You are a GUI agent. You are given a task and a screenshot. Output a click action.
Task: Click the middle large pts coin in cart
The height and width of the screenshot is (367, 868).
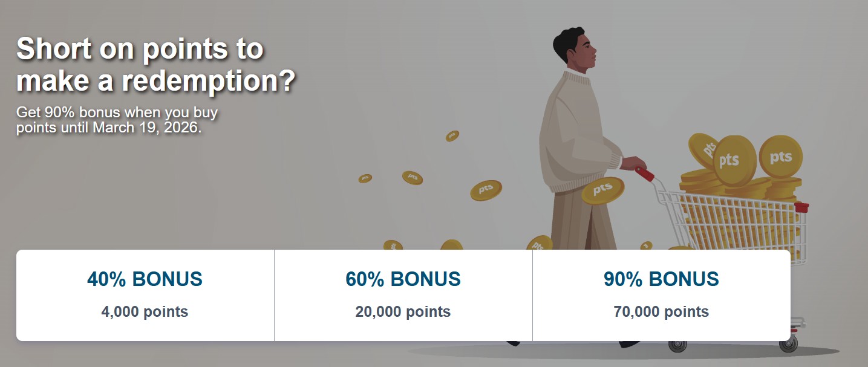pos(734,160)
